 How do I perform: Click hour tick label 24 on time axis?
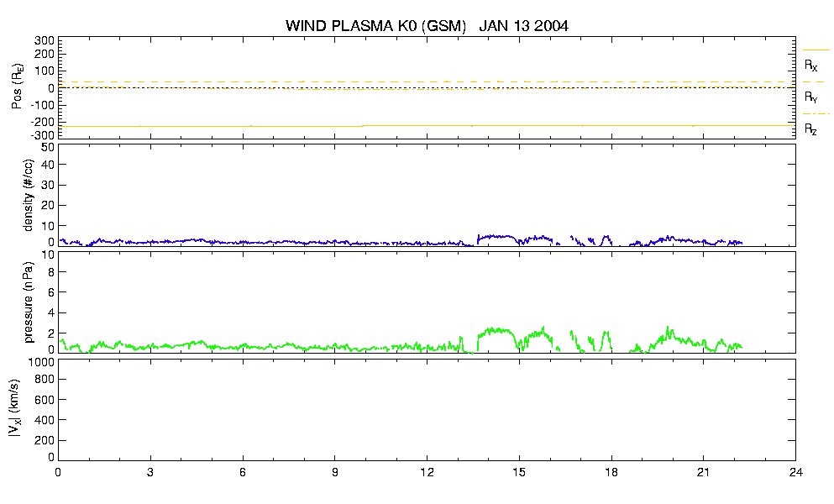[x=795, y=472]
